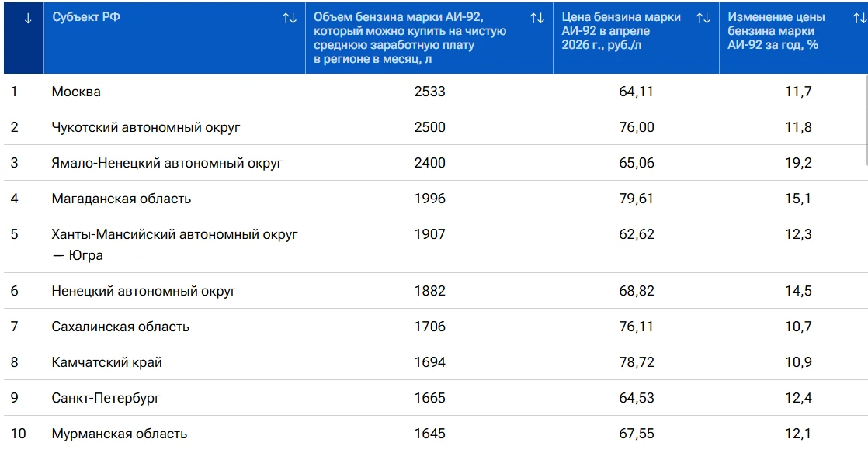This screenshot has width=868, height=453.
Task: Select the Магаданская область row
Action: point(436,199)
